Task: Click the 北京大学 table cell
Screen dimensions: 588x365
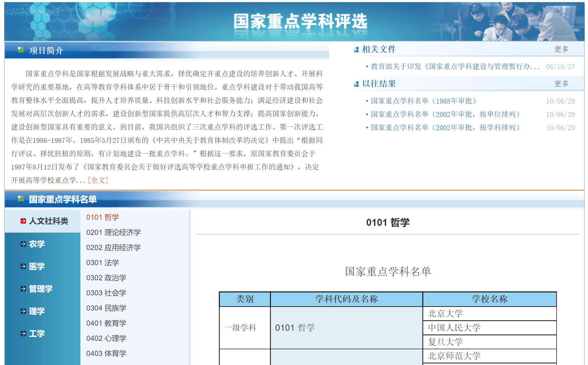Action: pyautogui.click(x=489, y=314)
